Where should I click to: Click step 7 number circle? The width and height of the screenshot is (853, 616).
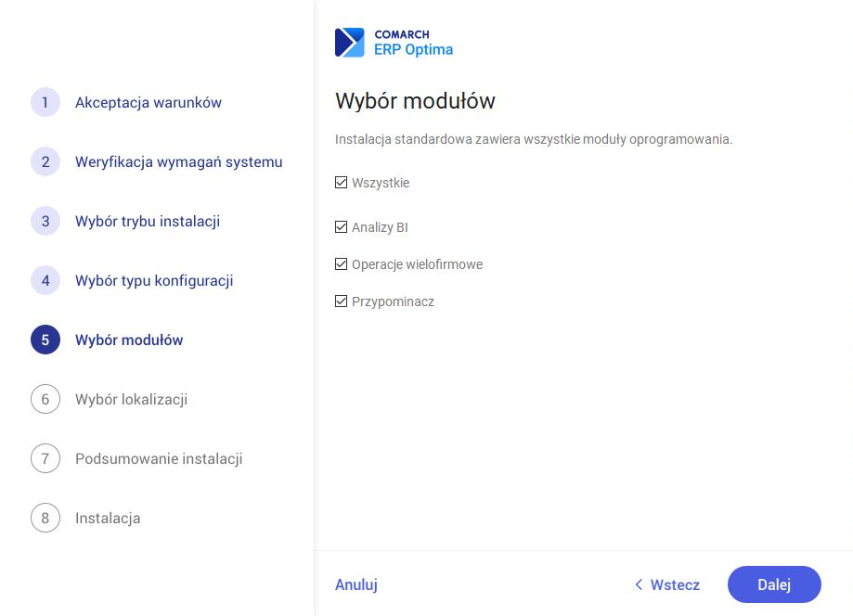point(45,459)
